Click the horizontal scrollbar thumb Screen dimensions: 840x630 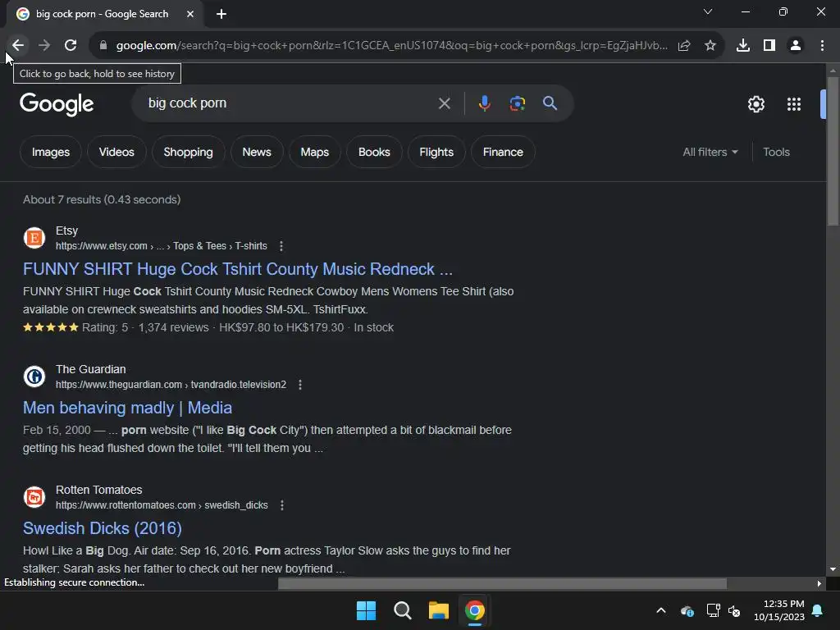click(502, 583)
